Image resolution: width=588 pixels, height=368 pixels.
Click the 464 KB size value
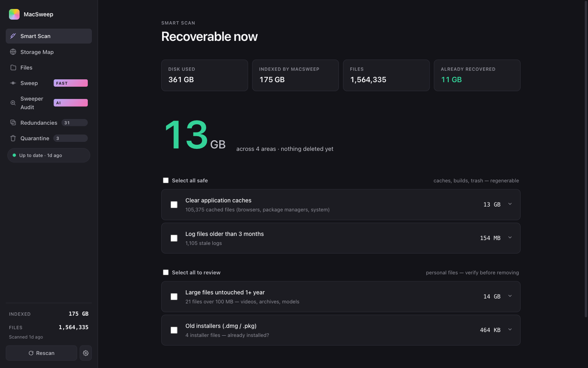coord(490,330)
